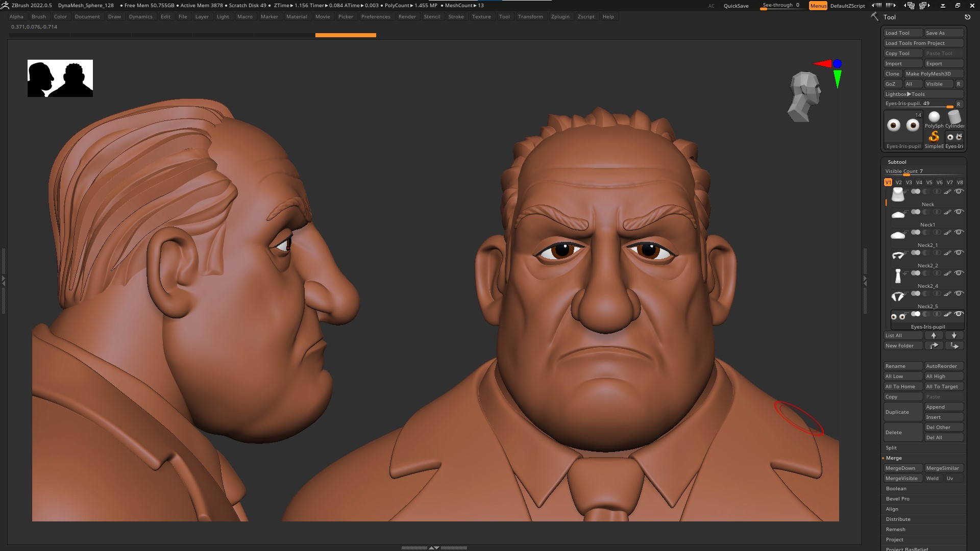Open the Material menu
The height and width of the screenshot is (551, 980).
click(x=297, y=17)
